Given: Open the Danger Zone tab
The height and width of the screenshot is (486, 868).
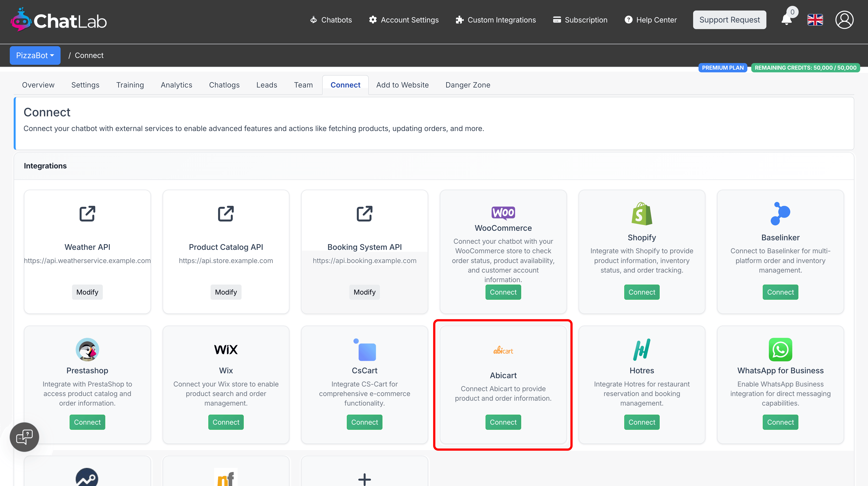Looking at the screenshot, I should [x=468, y=85].
